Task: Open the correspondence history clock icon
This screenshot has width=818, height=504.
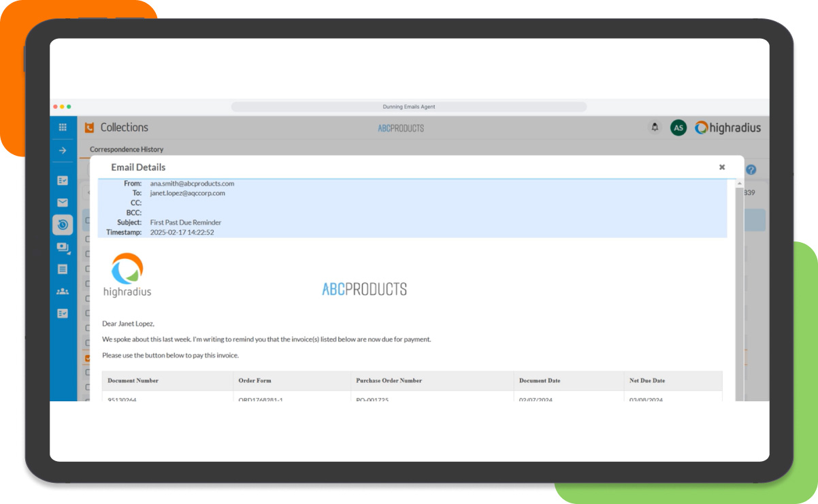Action: click(63, 224)
